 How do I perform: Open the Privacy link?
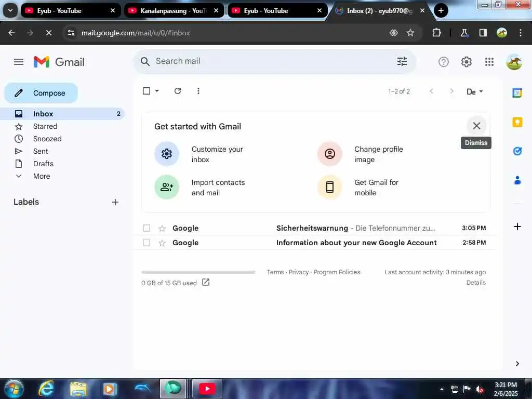click(299, 272)
